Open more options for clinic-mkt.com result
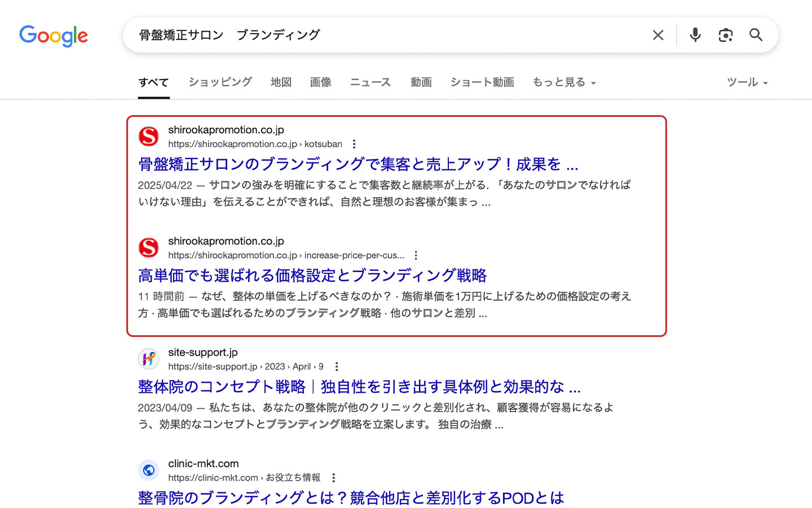812x508 pixels. click(334, 478)
